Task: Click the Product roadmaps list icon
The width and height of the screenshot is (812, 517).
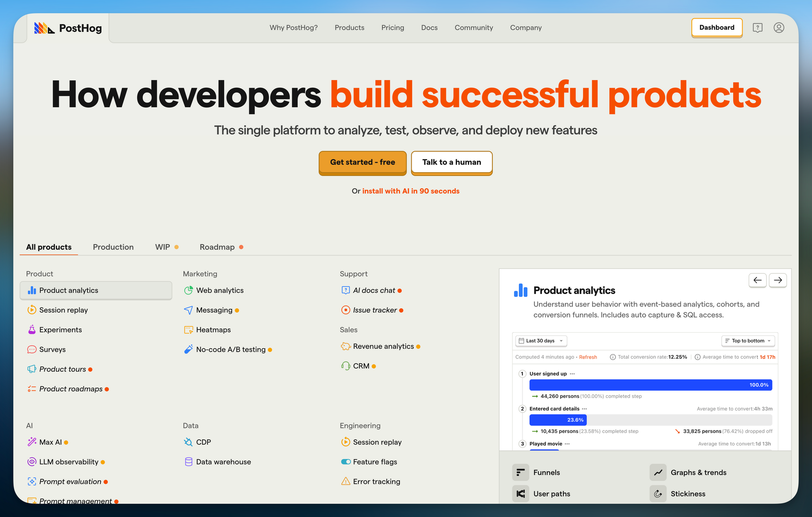Action: 32,389
